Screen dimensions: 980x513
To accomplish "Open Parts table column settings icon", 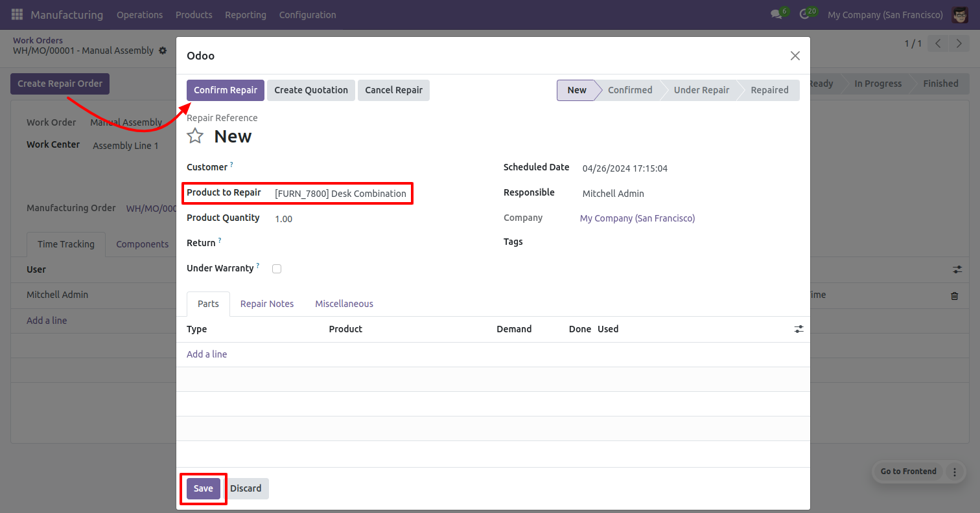I will click(x=799, y=329).
